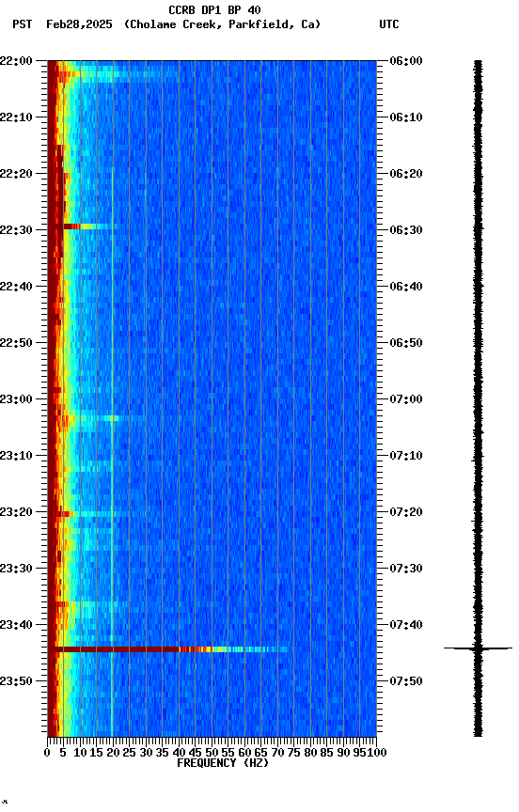Click the large spike in the seismogram trace
The image size is (519, 812).
(x=478, y=648)
